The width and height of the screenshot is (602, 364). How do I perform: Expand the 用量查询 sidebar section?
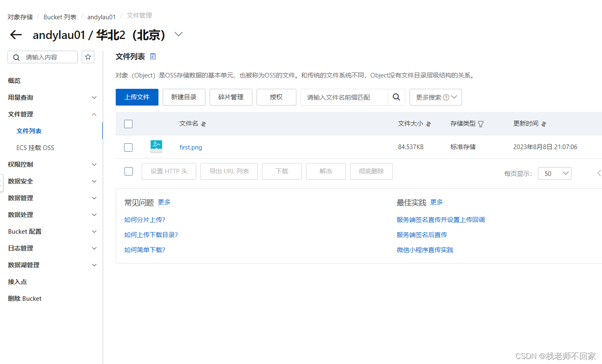(94, 98)
